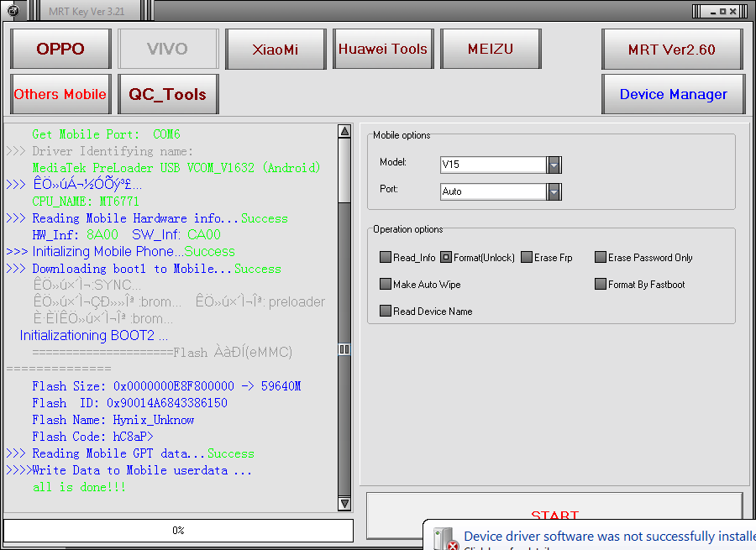Click driver software not installed notification text
The height and width of the screenshot is (550, 756).
pyautogui.click(x=610, y=536)
